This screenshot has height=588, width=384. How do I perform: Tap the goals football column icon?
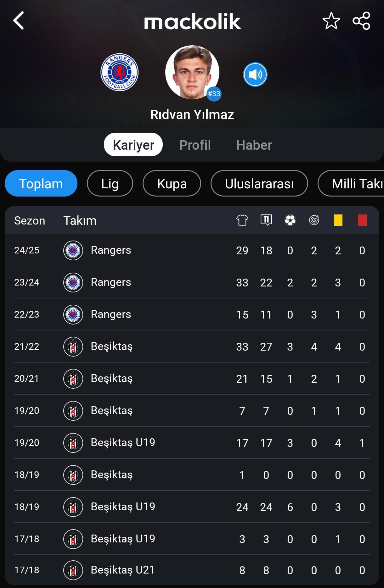290,220
